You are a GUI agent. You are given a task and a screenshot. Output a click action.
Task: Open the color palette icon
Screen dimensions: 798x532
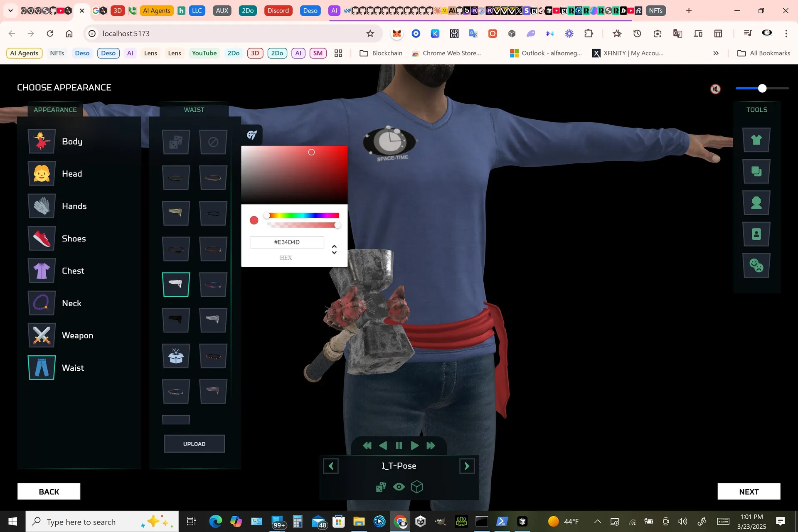[252, 135]
